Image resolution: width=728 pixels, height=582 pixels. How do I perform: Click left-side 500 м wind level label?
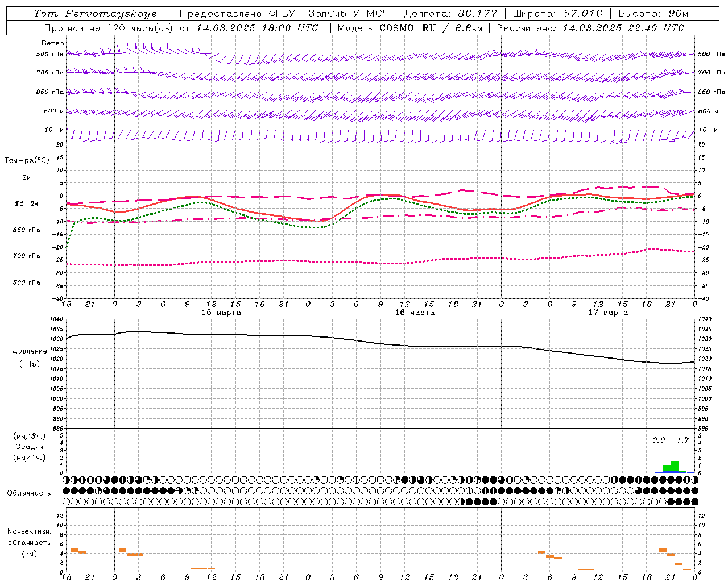coord(54,111)
